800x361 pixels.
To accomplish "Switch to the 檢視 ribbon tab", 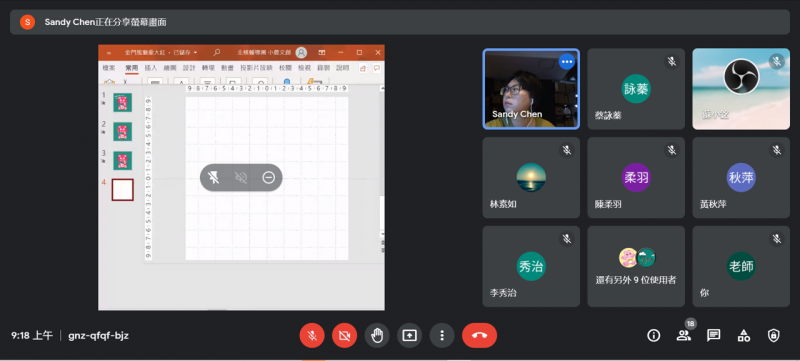I will point(305,67).
